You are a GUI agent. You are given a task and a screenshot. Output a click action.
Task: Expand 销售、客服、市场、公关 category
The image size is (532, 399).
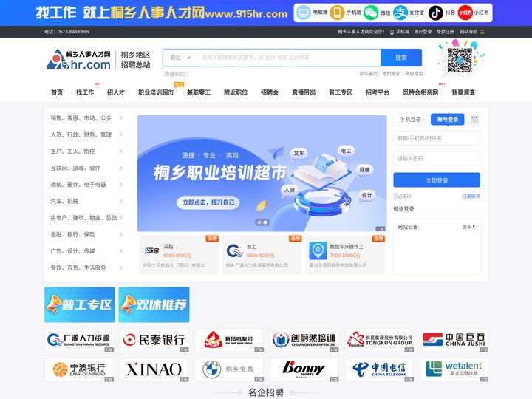pyautogui.click(x=86, y=118)
